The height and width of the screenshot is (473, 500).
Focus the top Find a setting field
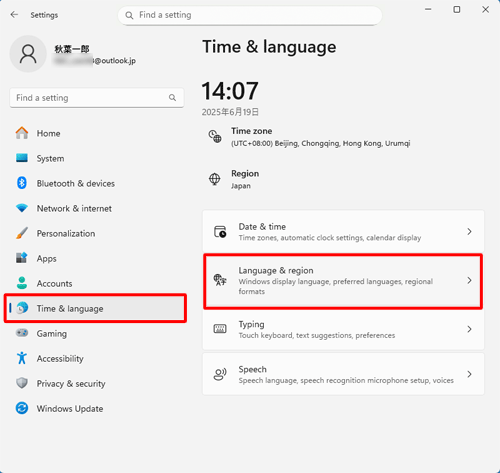(250, 15)
